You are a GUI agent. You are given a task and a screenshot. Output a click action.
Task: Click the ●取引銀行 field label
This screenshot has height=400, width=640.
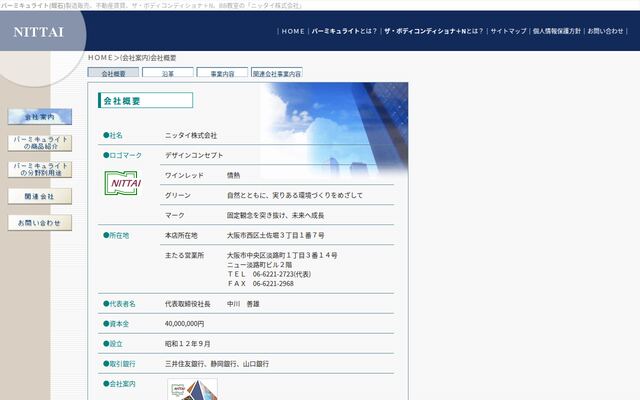click(119, 364)
